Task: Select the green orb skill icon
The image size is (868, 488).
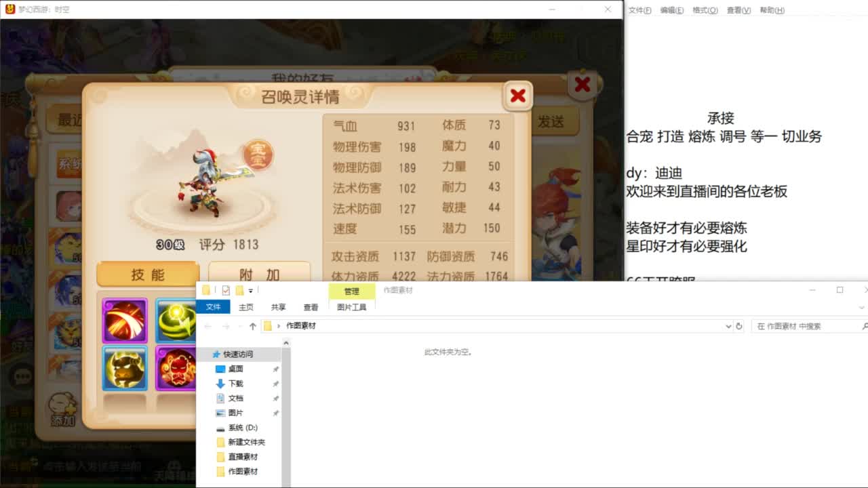Action: [176, 321]
